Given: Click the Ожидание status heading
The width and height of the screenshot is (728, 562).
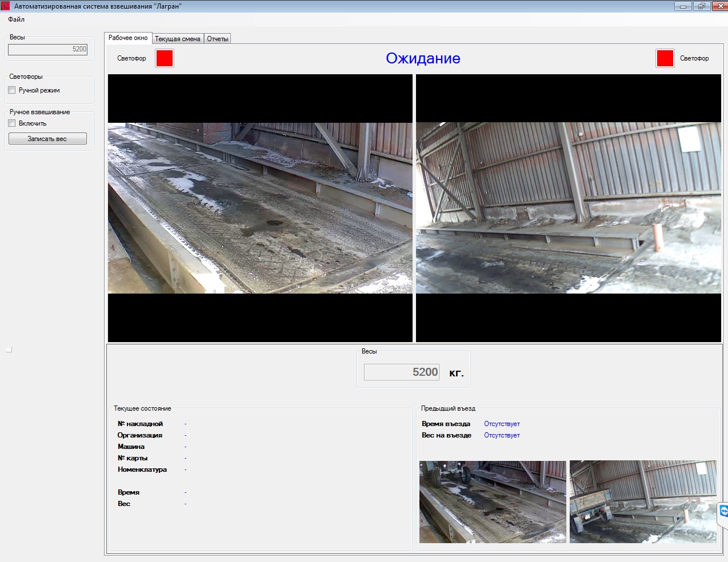Looking at the screenshot, I should [423, 58].
